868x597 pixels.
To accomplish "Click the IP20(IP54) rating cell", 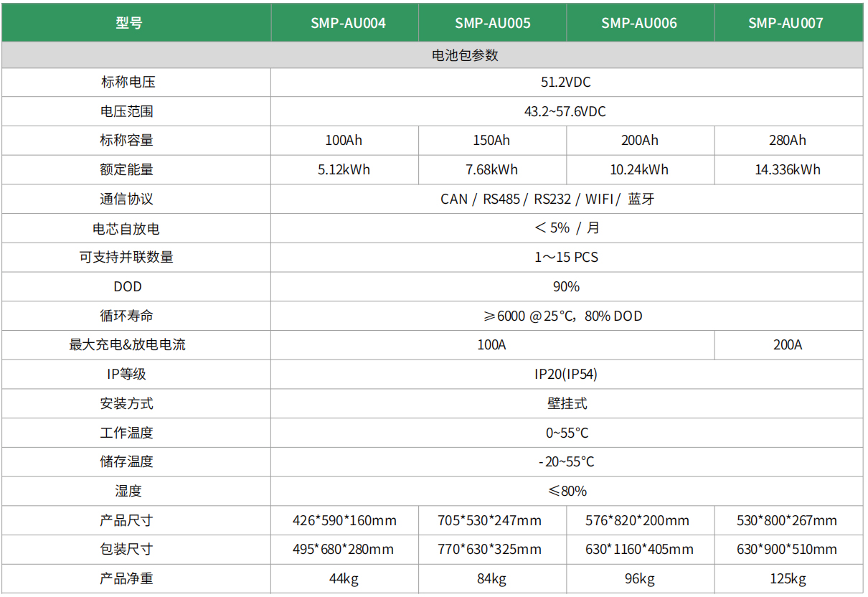I will (566, 374).
